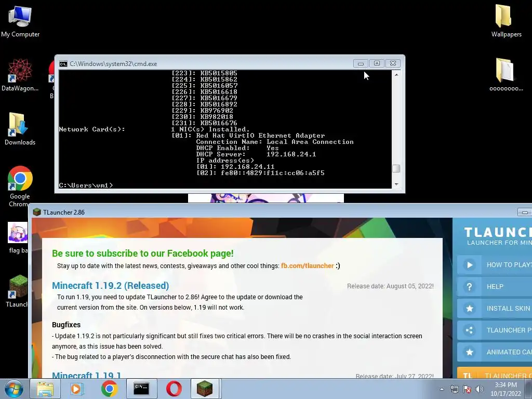Click 'Release date: August 05, 2022!' text

390,286
